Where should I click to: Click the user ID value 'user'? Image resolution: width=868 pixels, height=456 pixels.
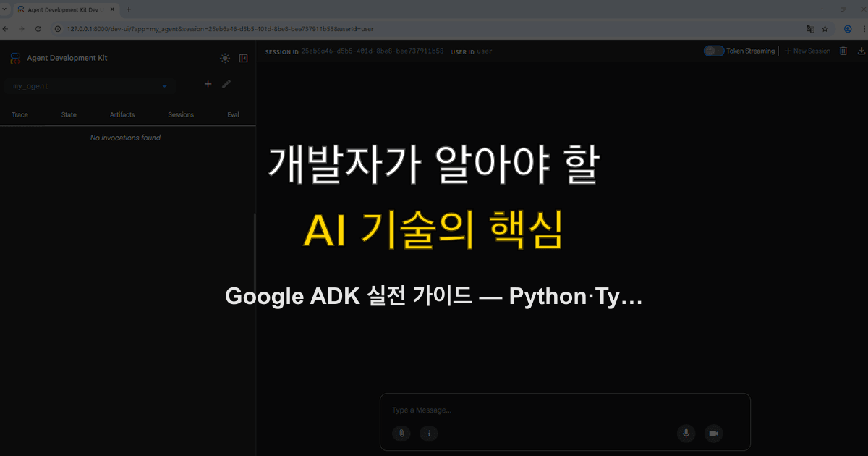tap(485, 51)
